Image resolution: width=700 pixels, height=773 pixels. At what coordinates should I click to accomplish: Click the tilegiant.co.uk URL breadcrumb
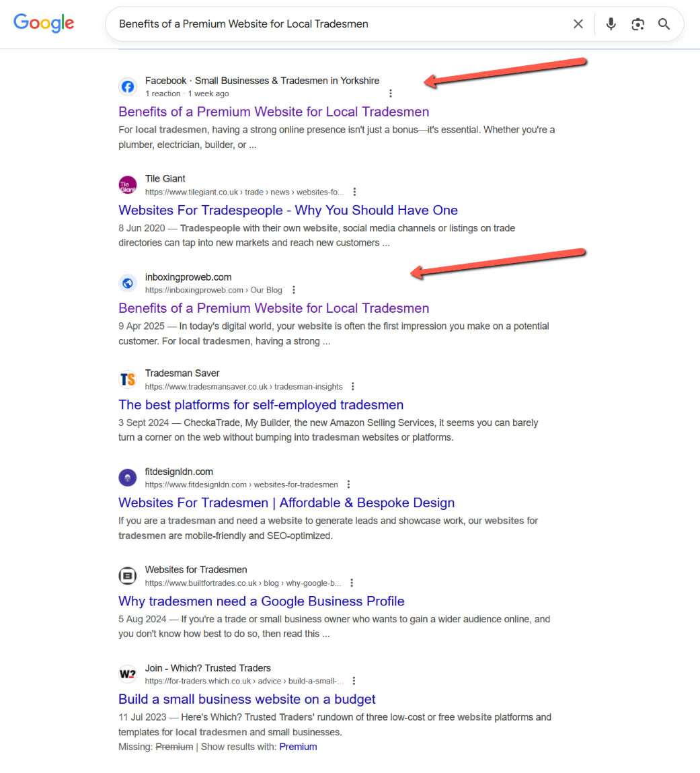pyautogui.click(x=244, y=192)
